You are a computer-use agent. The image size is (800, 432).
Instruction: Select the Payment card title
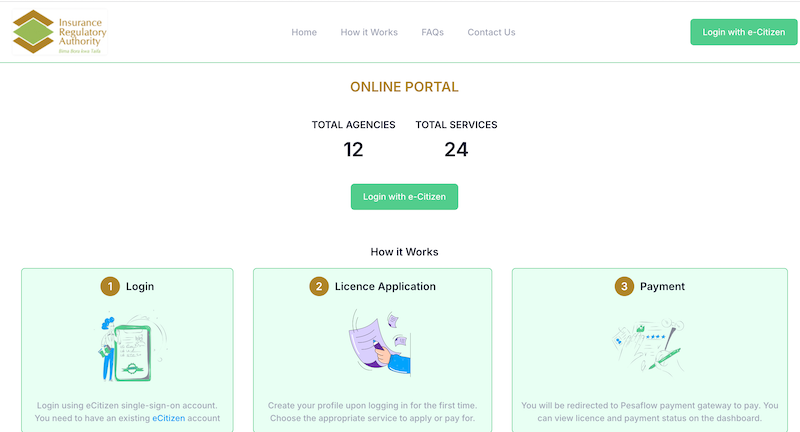[662, 286]
